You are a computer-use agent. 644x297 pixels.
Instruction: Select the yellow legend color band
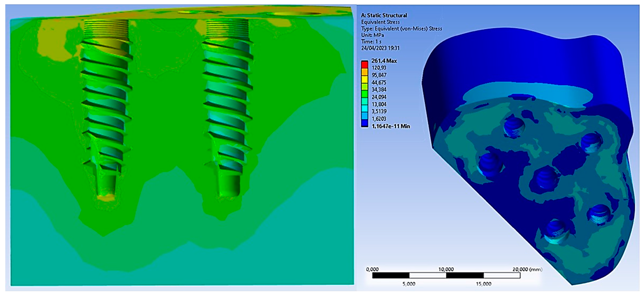coord(364,80)
